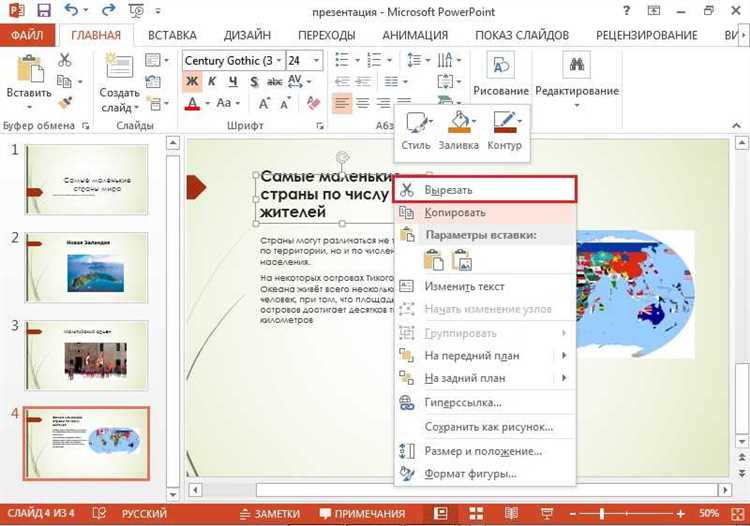Screen dimensions: 750x526
Task: Undo the last action
Action: [72, 11]
